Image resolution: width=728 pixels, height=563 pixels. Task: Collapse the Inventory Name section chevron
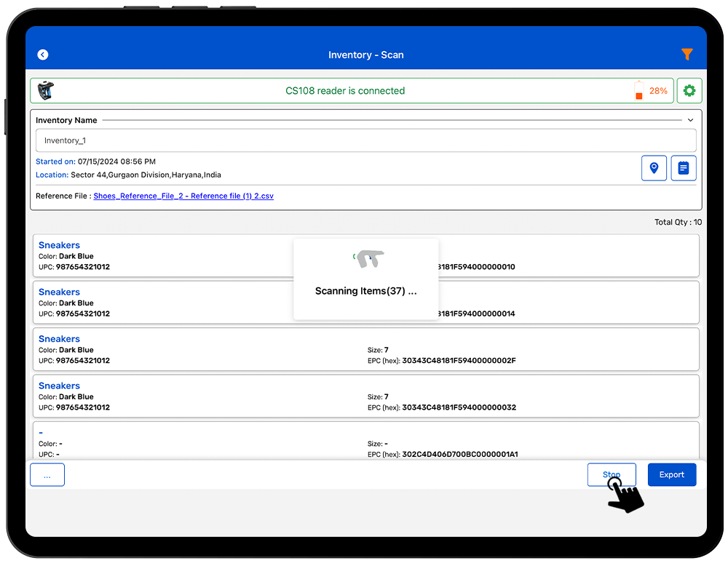[690, 120]
